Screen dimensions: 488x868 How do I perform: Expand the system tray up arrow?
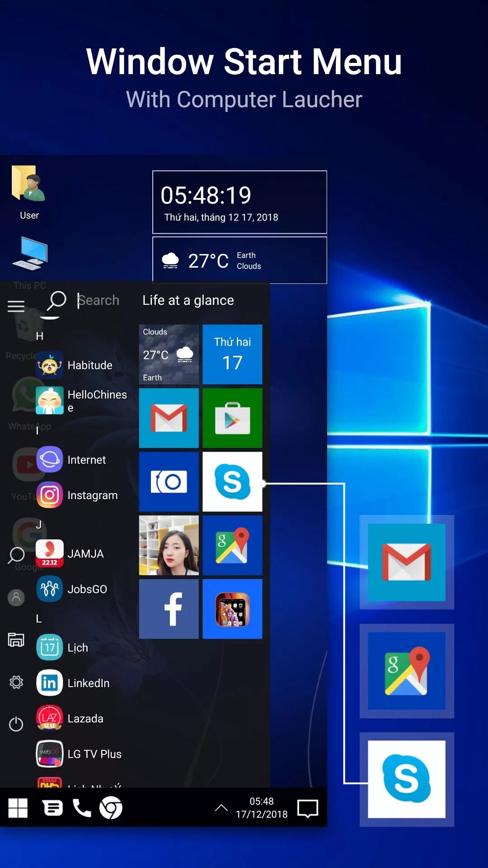tap(221, 807)
